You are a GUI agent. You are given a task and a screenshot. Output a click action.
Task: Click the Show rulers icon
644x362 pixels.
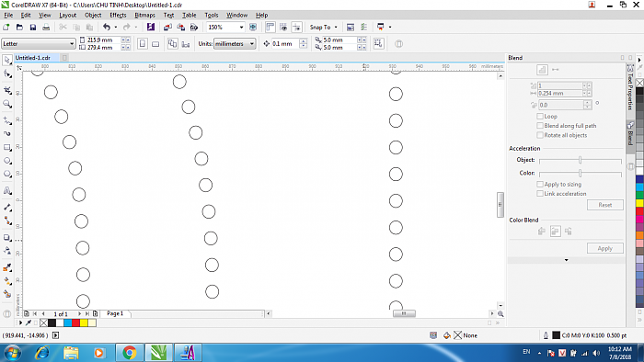[270, 27]
